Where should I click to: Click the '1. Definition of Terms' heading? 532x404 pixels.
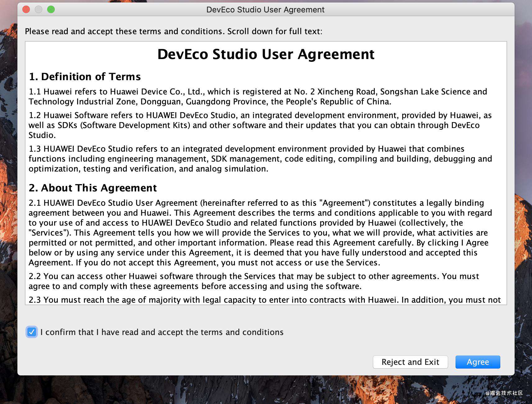pos(85,76)
